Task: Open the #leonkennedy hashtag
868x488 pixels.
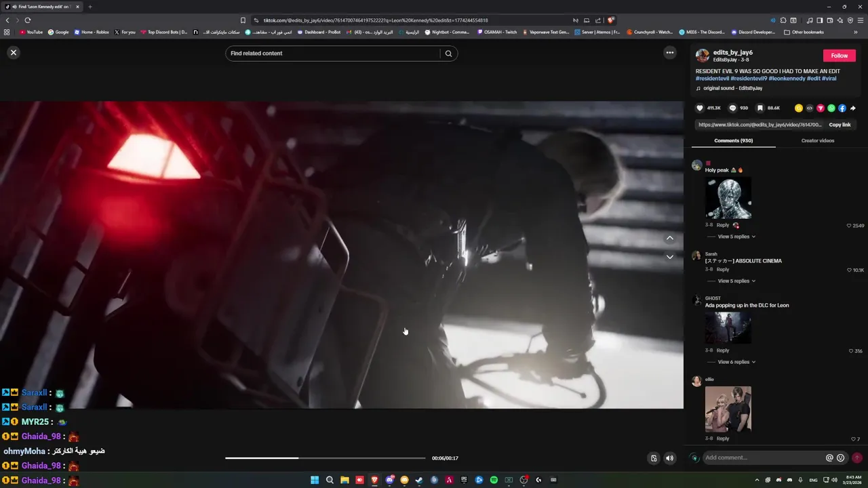Action: pos(787,79)
